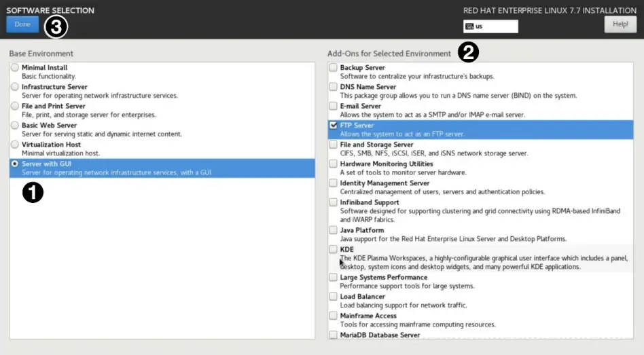This screenshot has width=644, height=355.
Task: Enable the Mainframe Access checkbox
Action: [333, 316]
